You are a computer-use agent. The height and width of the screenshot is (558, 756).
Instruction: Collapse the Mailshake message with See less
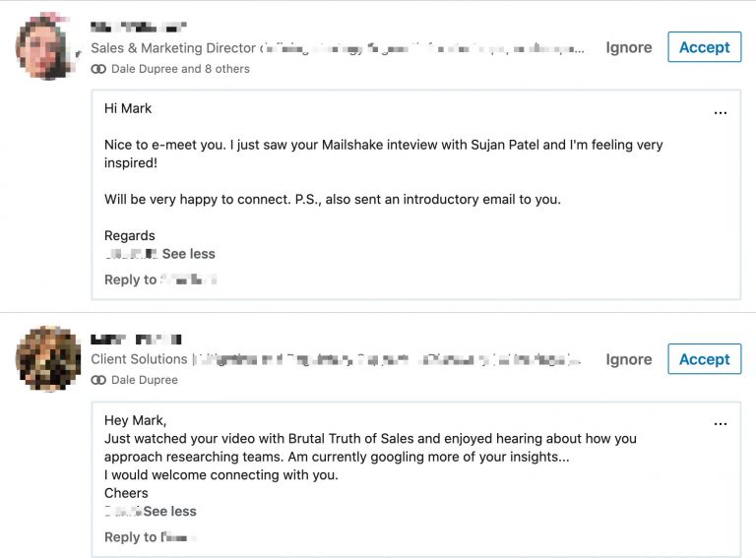189,254
